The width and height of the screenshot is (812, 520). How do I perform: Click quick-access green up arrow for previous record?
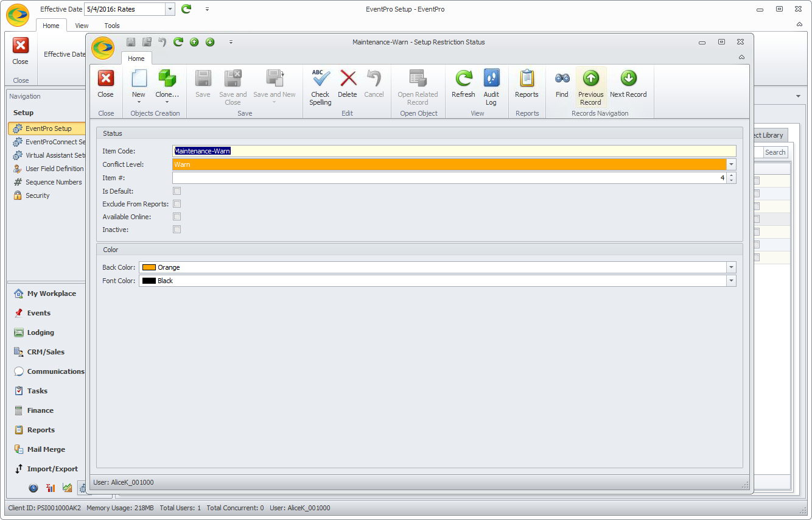pyautogui.click(x=194, y=42)
